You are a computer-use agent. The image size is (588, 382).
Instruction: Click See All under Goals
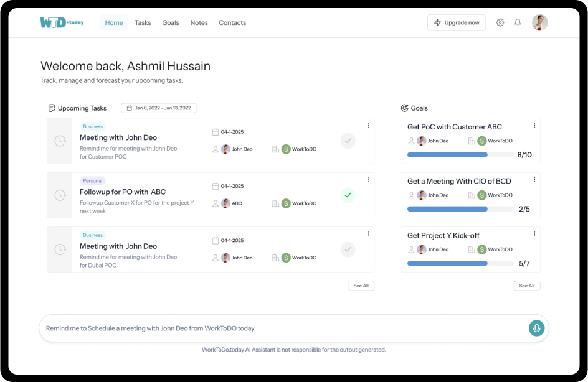coord(526,286)
